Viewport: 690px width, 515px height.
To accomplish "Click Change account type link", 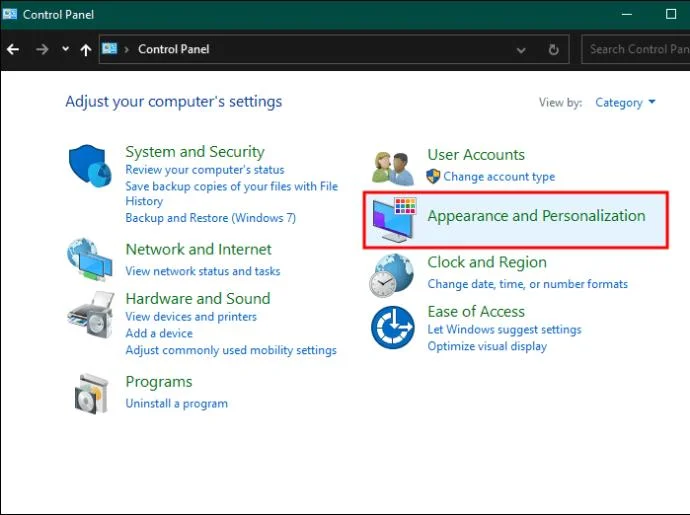I will (499, 177).
